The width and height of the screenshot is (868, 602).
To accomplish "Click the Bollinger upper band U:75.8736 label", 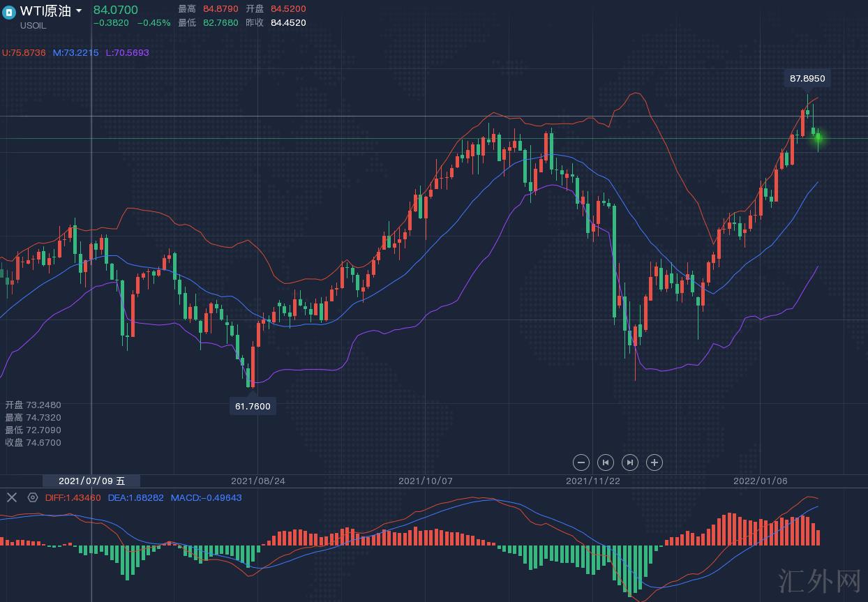I will pos(24,52).
